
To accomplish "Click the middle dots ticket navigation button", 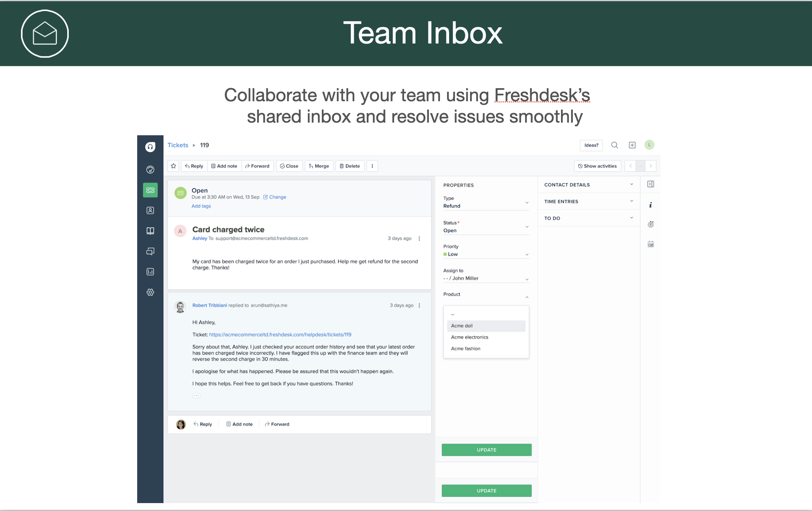I will pyautogui.click(x=640, y=166).
